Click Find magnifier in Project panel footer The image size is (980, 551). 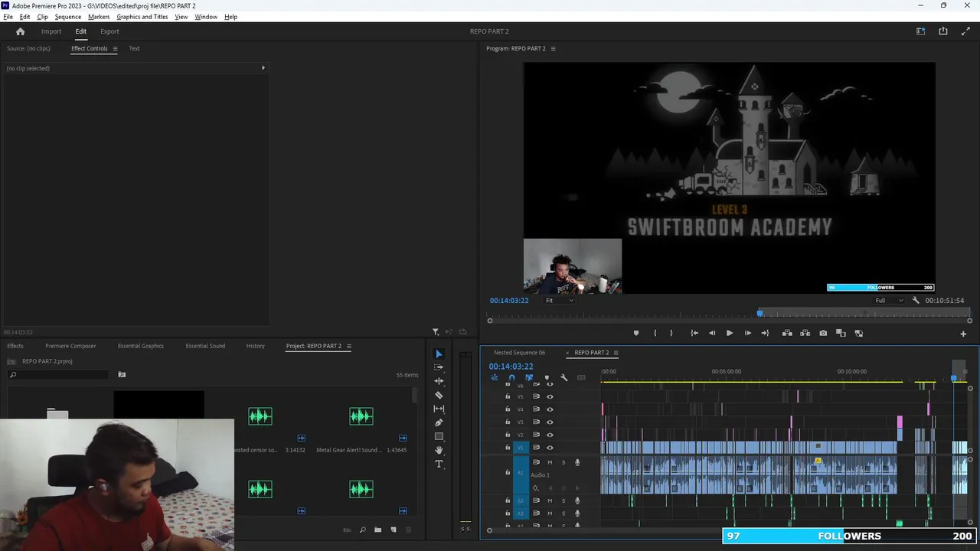(x=362, y=530)
